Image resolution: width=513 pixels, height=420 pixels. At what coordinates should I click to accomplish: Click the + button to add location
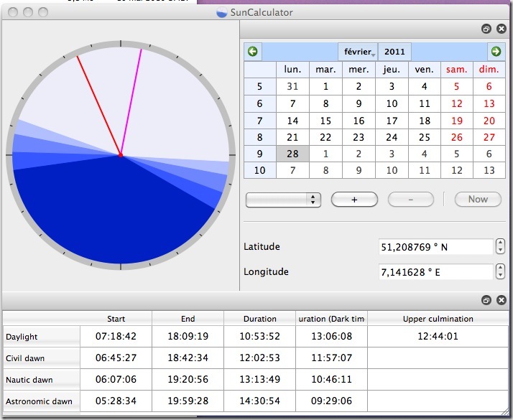pyautogui.click(x=354, y=200)
